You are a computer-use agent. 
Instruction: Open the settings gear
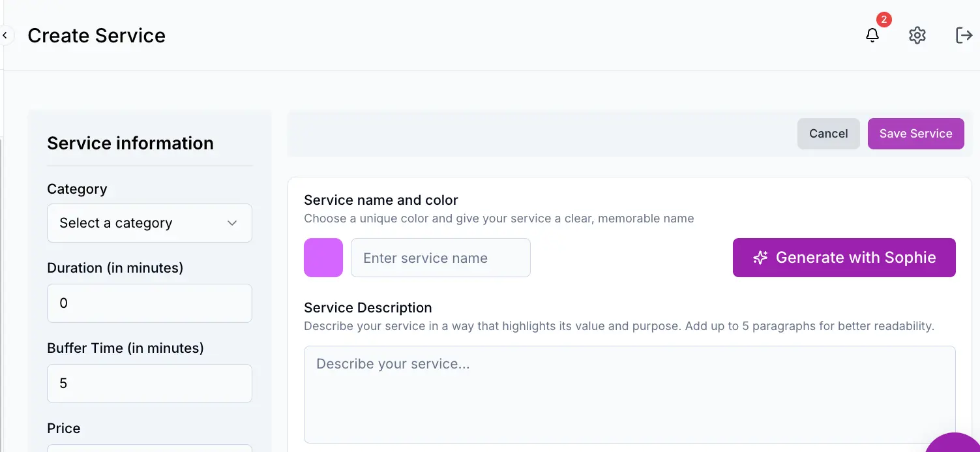tap(917, 35)
